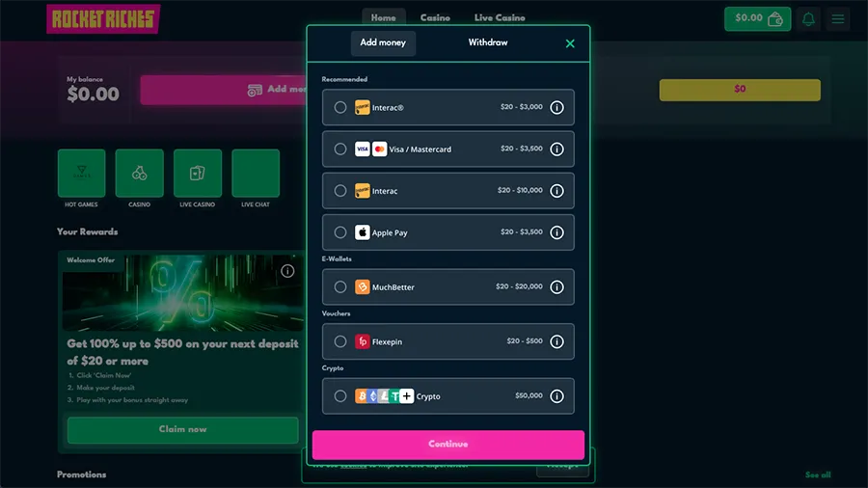This screenshot has height=488, width=868.
Task: Click Claim now button
Action: (x=182, y=429)
